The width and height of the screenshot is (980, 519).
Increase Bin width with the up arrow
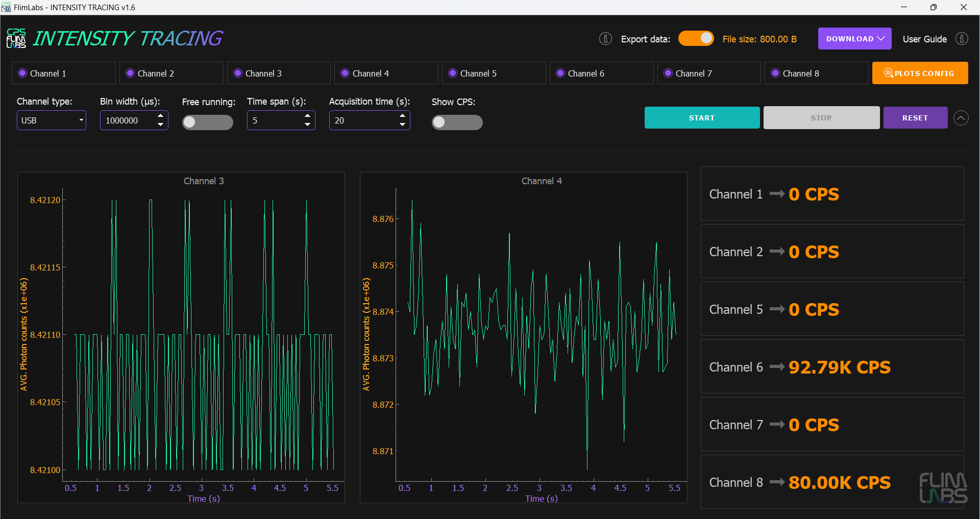coord(161,116)
